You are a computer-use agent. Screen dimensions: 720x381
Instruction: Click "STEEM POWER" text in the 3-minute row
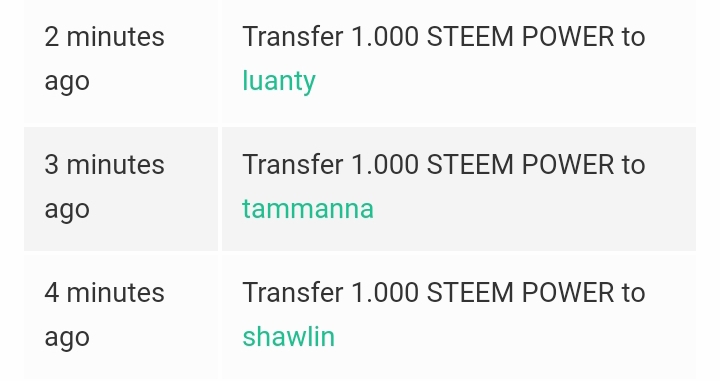click(x=520, y=164)
